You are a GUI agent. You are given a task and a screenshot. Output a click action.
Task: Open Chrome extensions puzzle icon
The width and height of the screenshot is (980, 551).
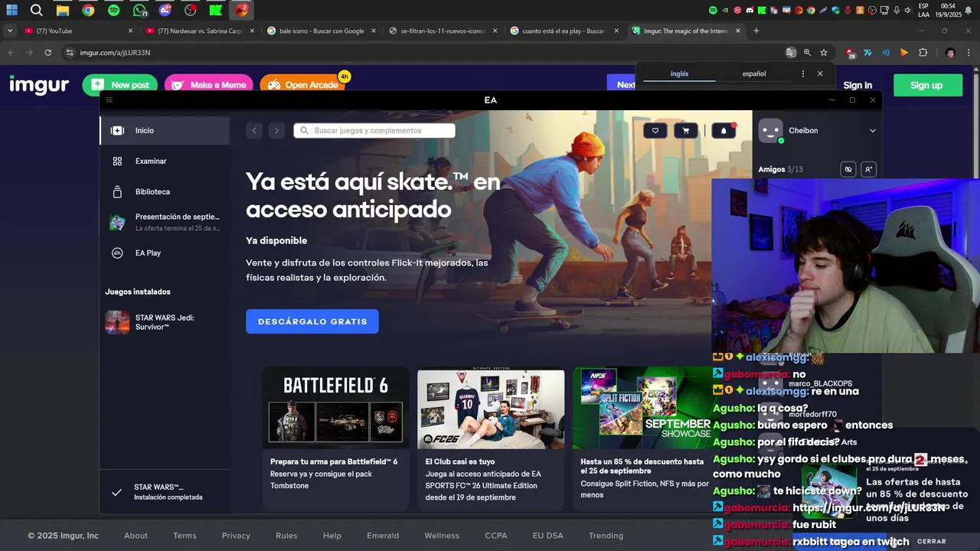point(923,53)
